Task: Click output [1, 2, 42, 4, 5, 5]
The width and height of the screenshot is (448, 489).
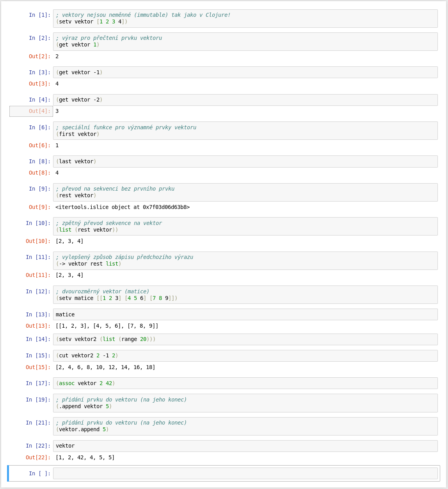Action: point(85,457)
